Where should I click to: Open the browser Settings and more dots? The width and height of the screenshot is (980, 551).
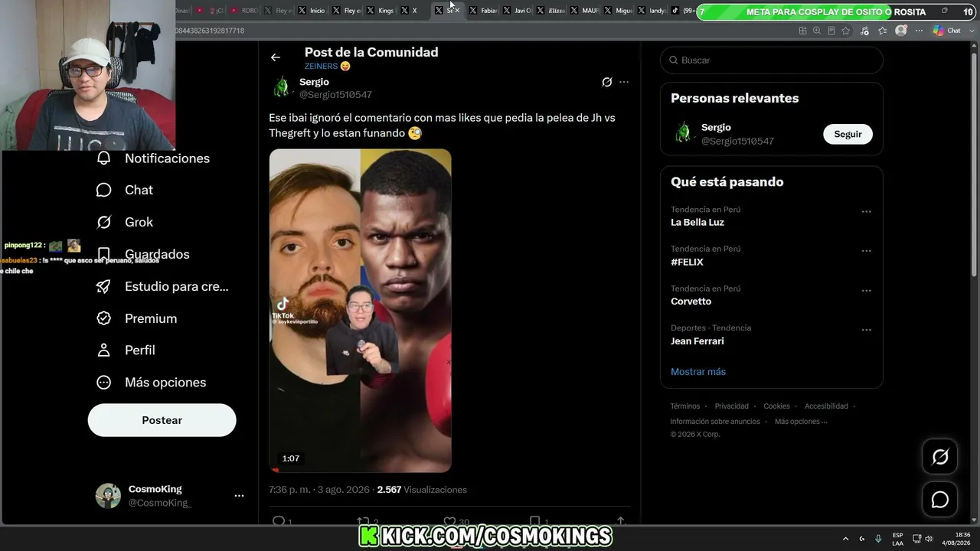[920, 31]
